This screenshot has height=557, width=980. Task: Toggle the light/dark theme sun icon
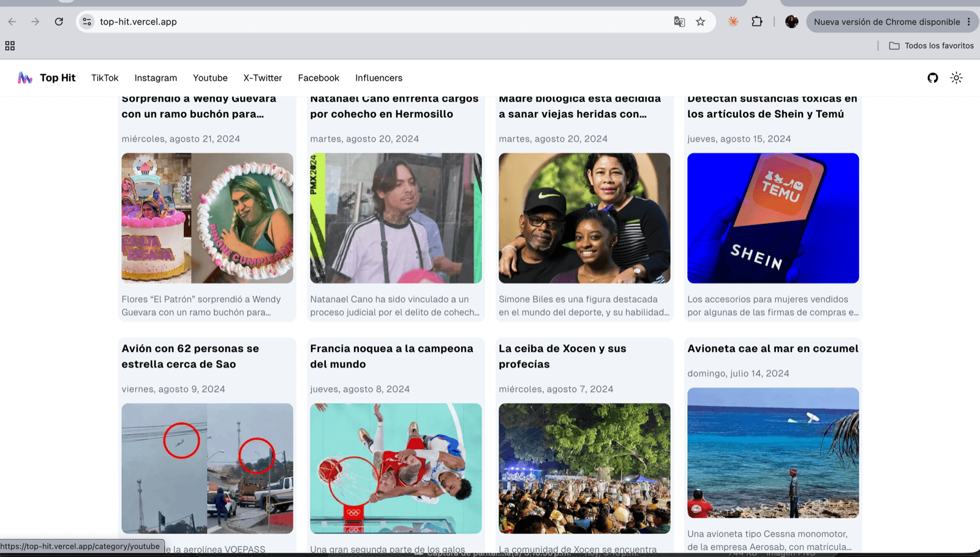(956, 78)
